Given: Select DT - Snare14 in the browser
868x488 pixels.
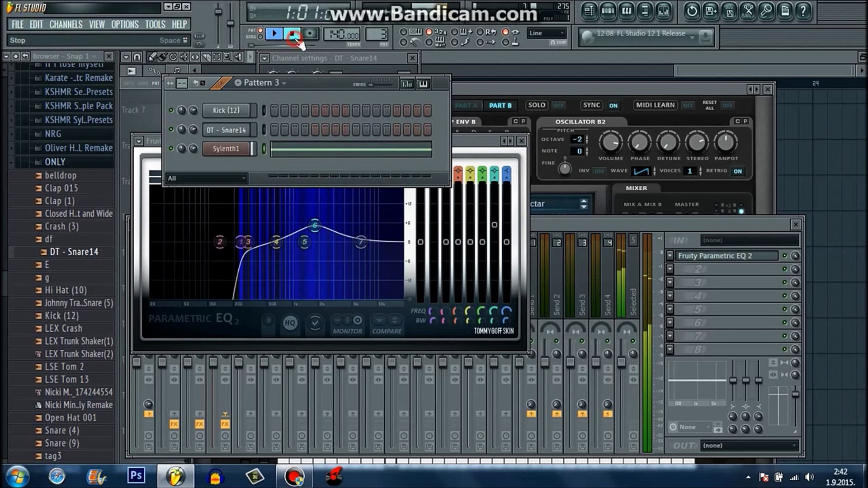Looking at the screenshot, I should click(x=74, y=252).
